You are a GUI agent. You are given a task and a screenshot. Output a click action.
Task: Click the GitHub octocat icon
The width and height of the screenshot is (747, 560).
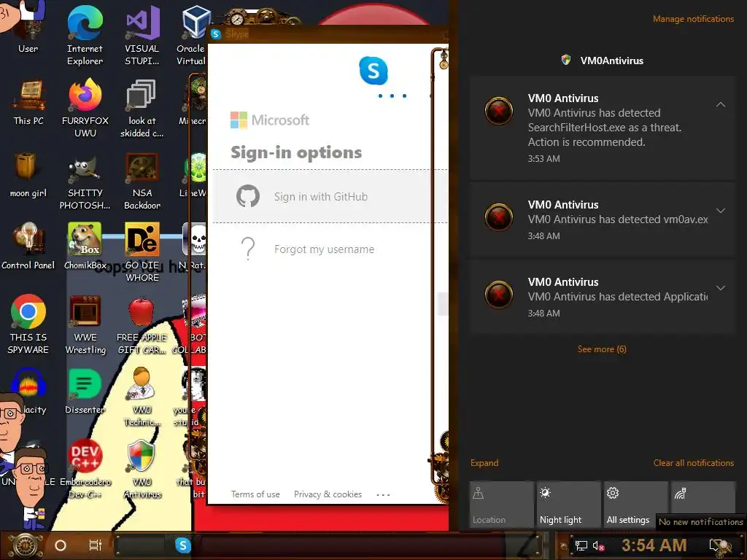(x=248, y=195)
